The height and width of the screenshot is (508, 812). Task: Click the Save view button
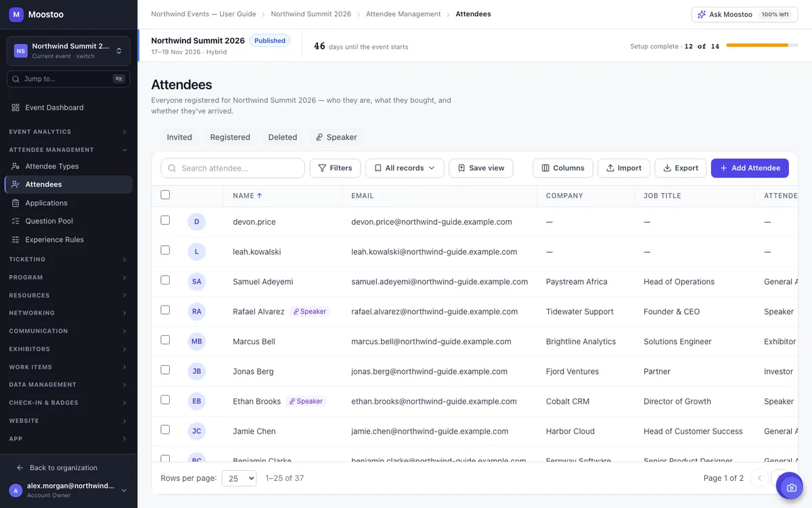coord(481,168)
